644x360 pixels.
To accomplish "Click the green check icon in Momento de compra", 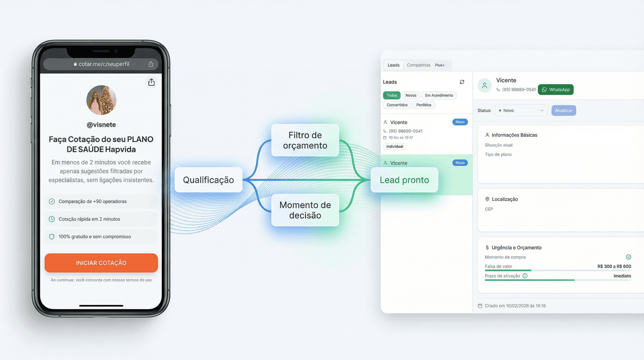I will (x=628, y=257).
